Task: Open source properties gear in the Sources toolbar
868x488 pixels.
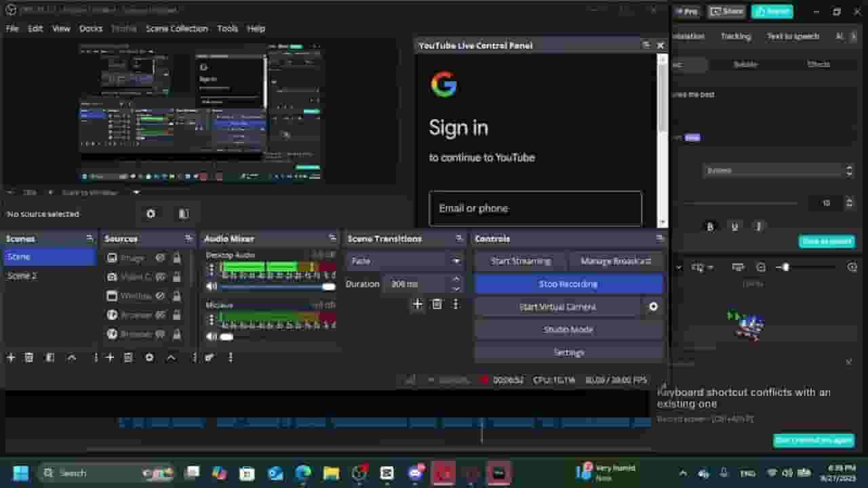Action: (x=149, y=357)
